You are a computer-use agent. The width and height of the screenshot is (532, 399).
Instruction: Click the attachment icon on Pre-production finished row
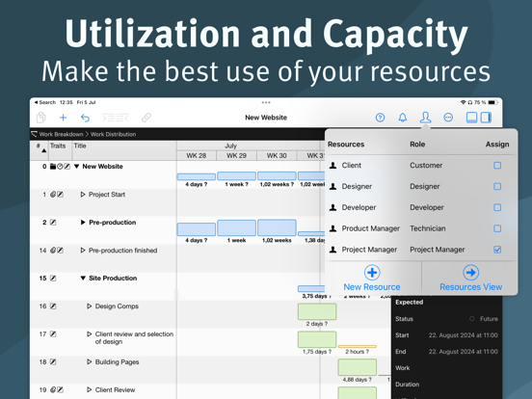tap(53, 251)
